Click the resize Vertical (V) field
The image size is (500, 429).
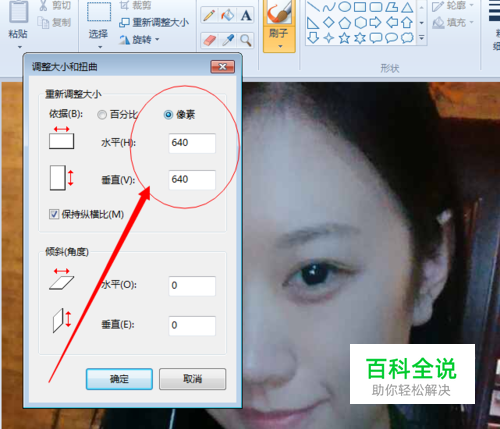pyautogui.click(x=192, y=180)
